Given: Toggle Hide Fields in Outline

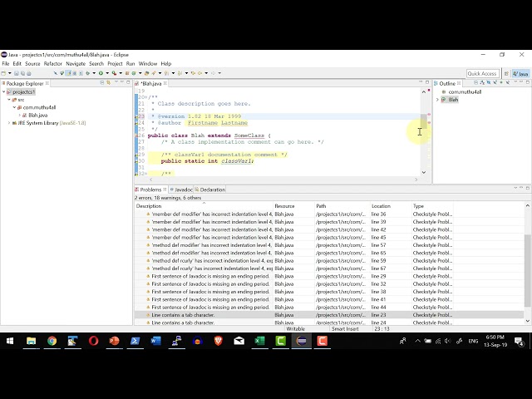Looking at the screenshot, I should pos(489,82).
